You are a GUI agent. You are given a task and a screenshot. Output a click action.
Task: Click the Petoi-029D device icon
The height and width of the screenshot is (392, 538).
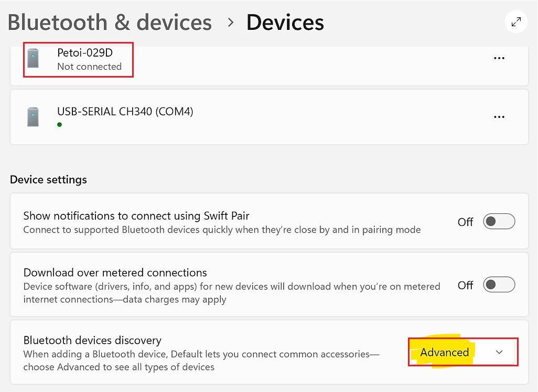34,58
